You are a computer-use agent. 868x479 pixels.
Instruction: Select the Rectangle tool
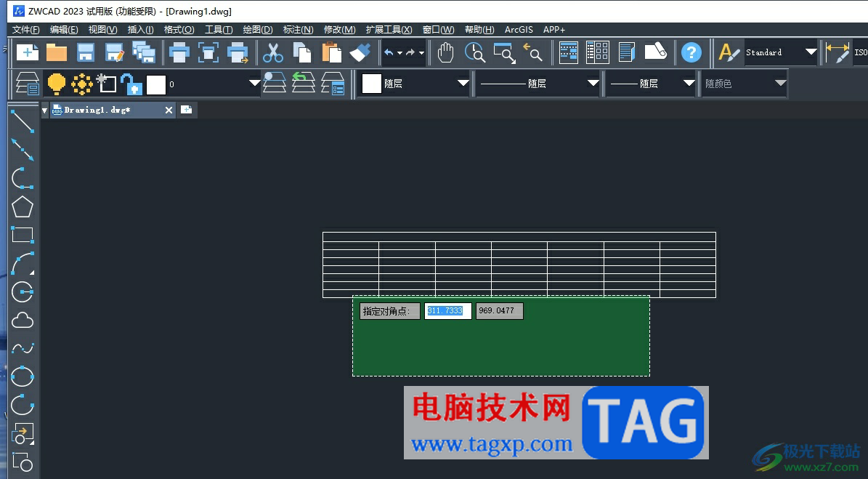coord(23,235)
